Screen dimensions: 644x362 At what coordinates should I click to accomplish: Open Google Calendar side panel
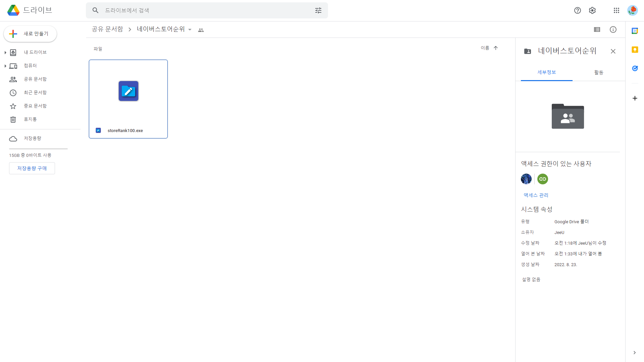coord(635,31)
